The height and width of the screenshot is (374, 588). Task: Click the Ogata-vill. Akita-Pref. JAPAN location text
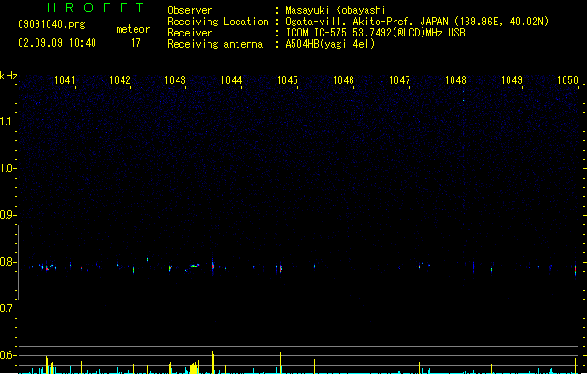coord(417,22)
